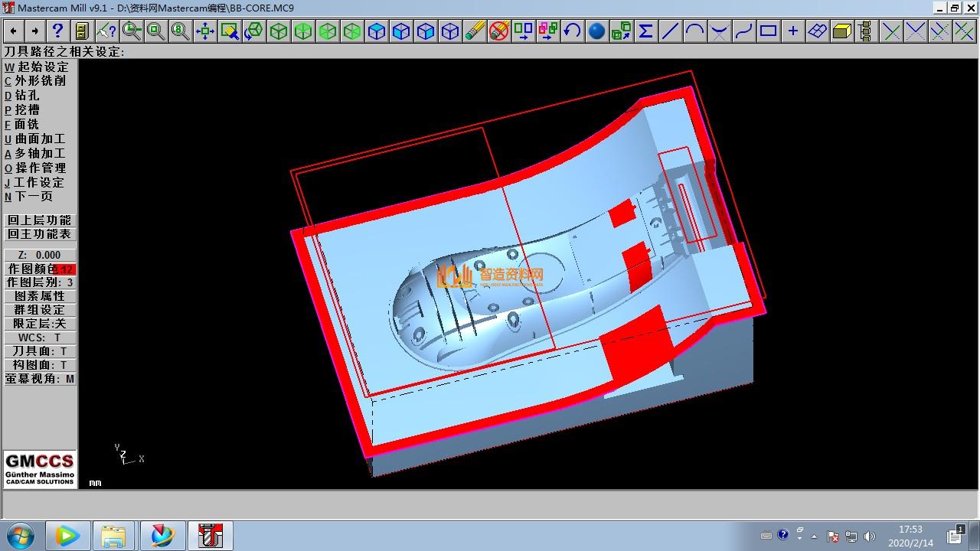Click 回上层功能 (Back up) button
The height and width of the screenshot is (551, 980).
(x=40, y=220)
